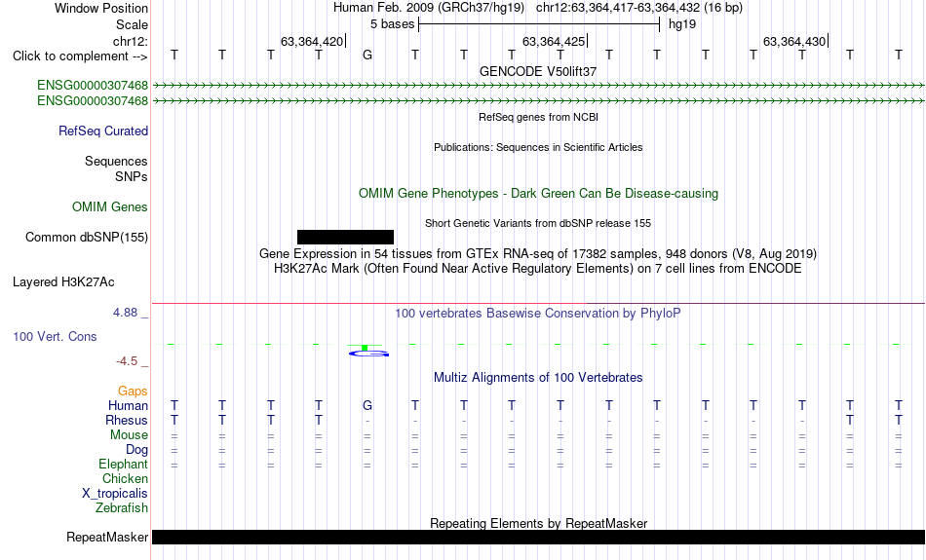Click the blue G conservation logo glyph
This screenshot has height=560, width=926.
[x=368, y=353]
